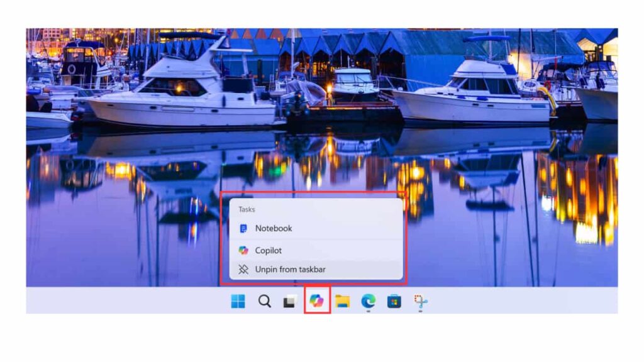Open the Windows Start menu
644x362 pixels.
(x=238, y=301)
